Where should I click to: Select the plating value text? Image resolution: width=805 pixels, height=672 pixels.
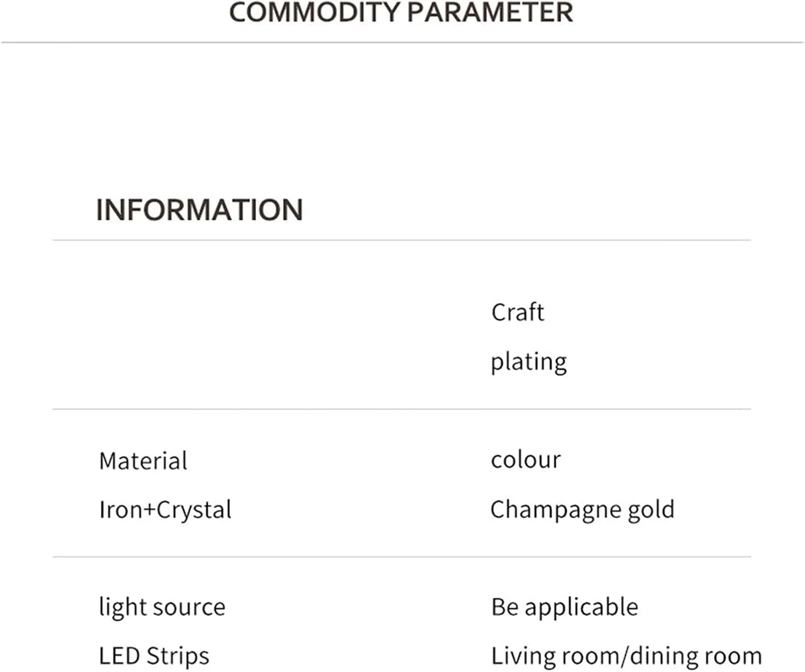[x=528, y=362]
